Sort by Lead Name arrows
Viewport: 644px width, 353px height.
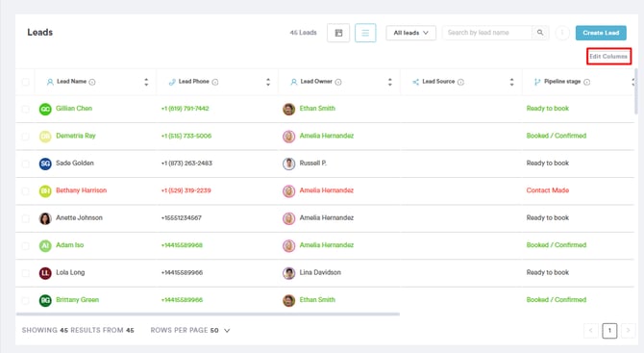click(146, 82)
